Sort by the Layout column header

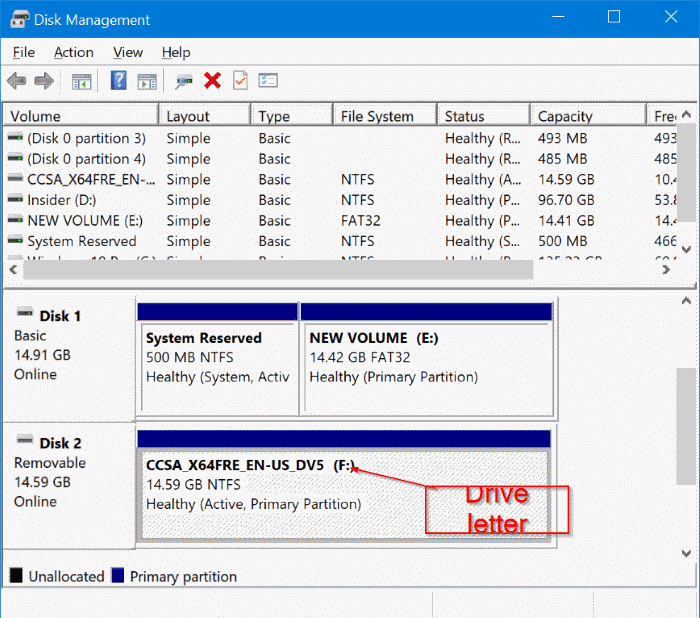click(x=205, y=116)
